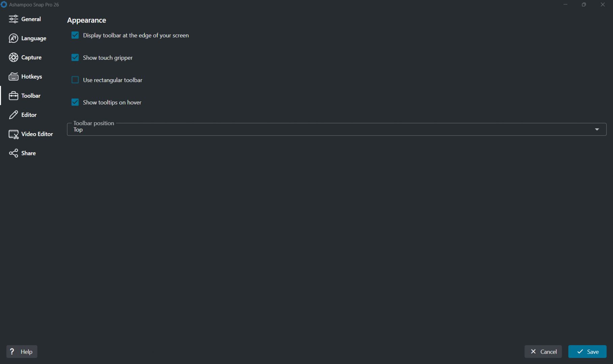Click the Hotkeys keyboard icon
The width and height of the screenshot is (613, 364).
tap(13, 77)
